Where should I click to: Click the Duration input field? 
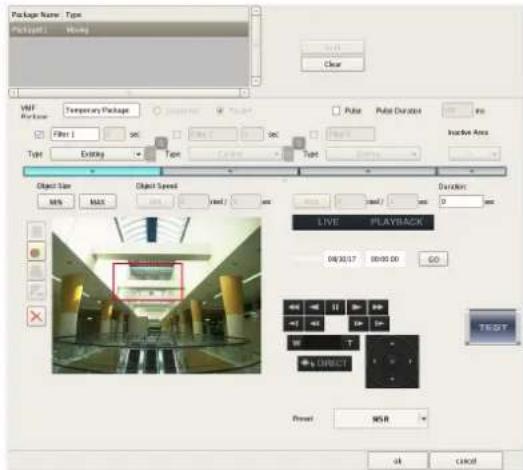coord(461,201)
